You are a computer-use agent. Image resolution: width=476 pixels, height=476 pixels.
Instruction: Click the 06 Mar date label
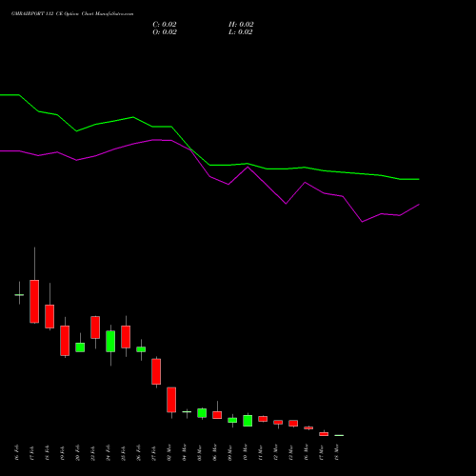pos(215,452)
